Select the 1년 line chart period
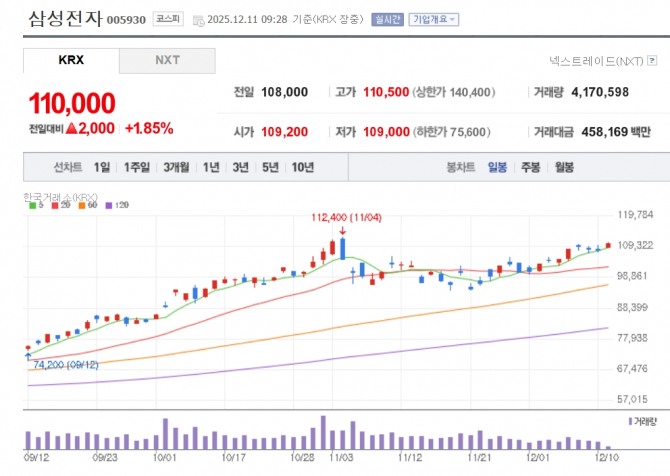This screenshot has height=476, width=670. point(211,167)
